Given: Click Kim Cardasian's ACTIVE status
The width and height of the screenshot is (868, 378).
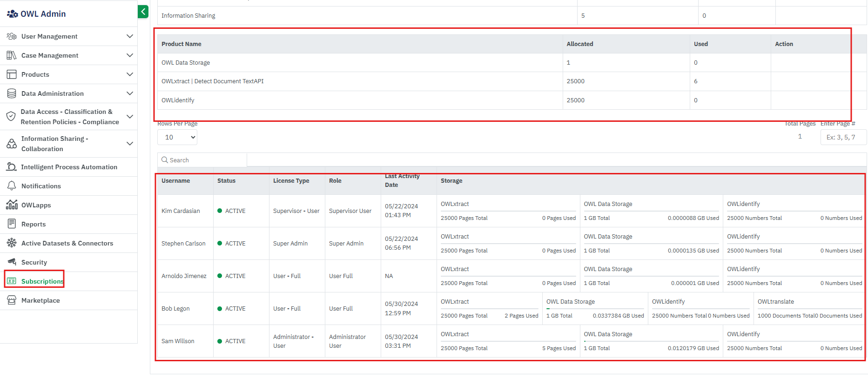Looking at the screenshot, I should (x=231, y=211).
